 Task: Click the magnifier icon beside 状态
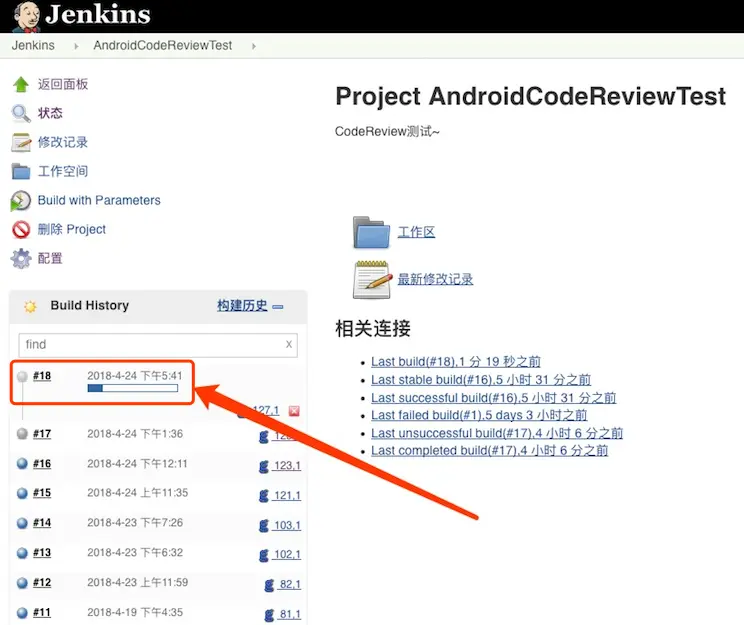(x=21, y=113)
